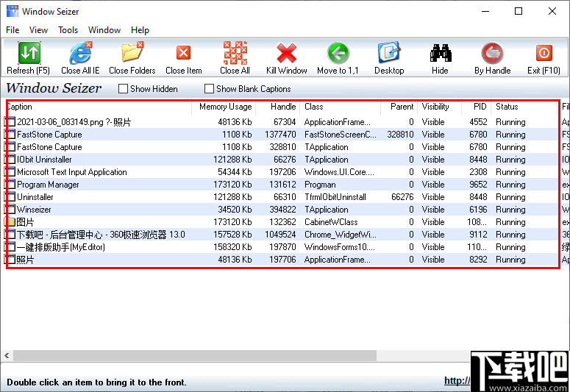Click window icon of 2021-03-06_083149.png row
The width and height of the screenshot is (570, 392).
pyautogui.click(x=10, y=122)
